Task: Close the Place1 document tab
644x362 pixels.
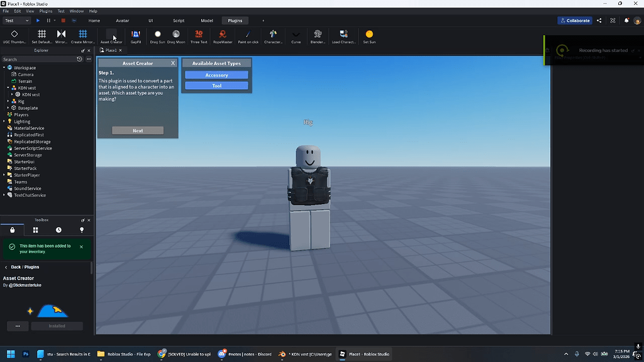Action: point(120,50)
